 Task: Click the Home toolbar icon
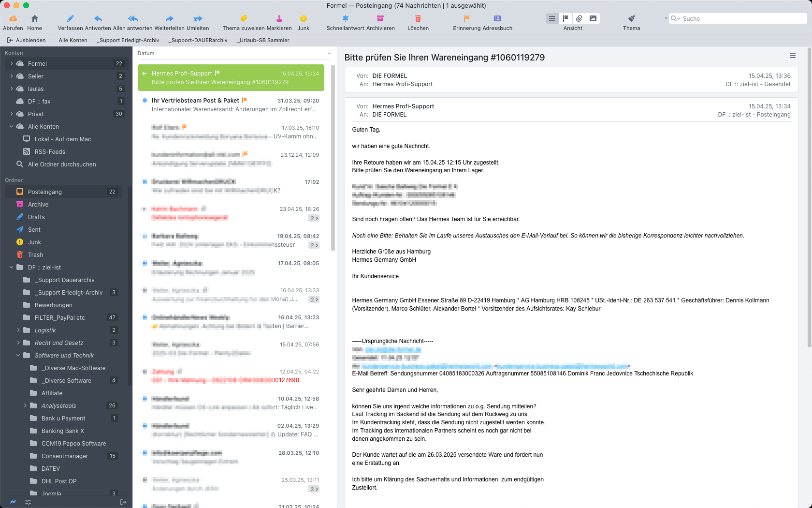[x=35, y=18]
